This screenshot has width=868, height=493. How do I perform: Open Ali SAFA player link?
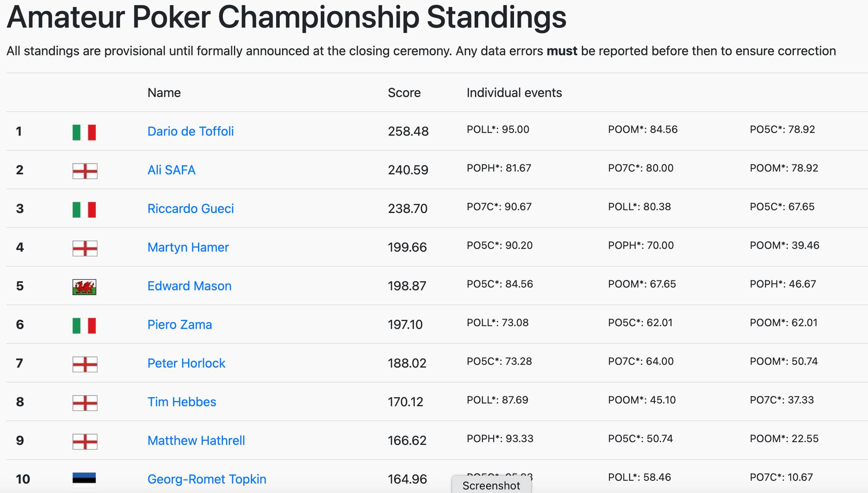(171, 170)
